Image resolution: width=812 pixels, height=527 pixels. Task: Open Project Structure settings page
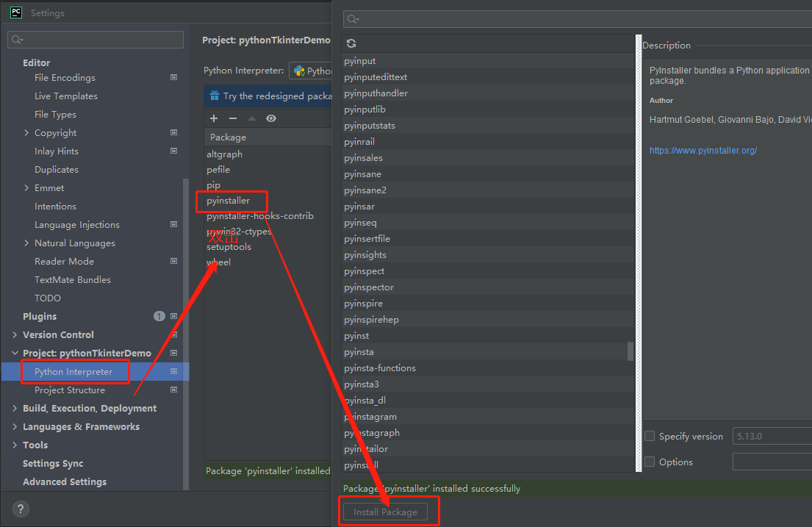click(69, 390)
